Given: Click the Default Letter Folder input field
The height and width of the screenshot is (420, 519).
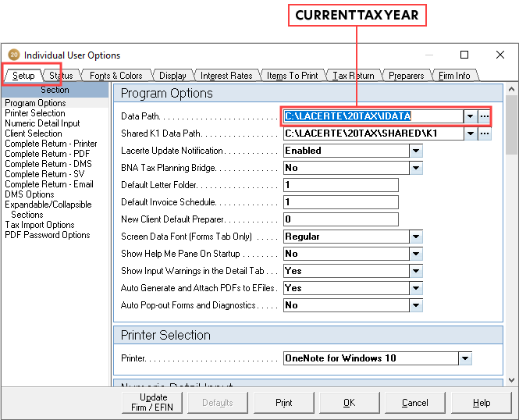Looking at the screenshot, I should tap(340, 185).
